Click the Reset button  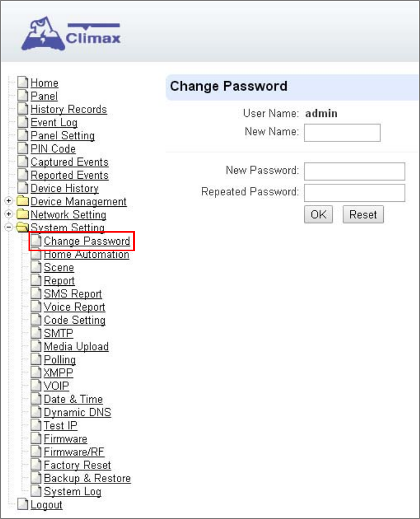[363, 215]
